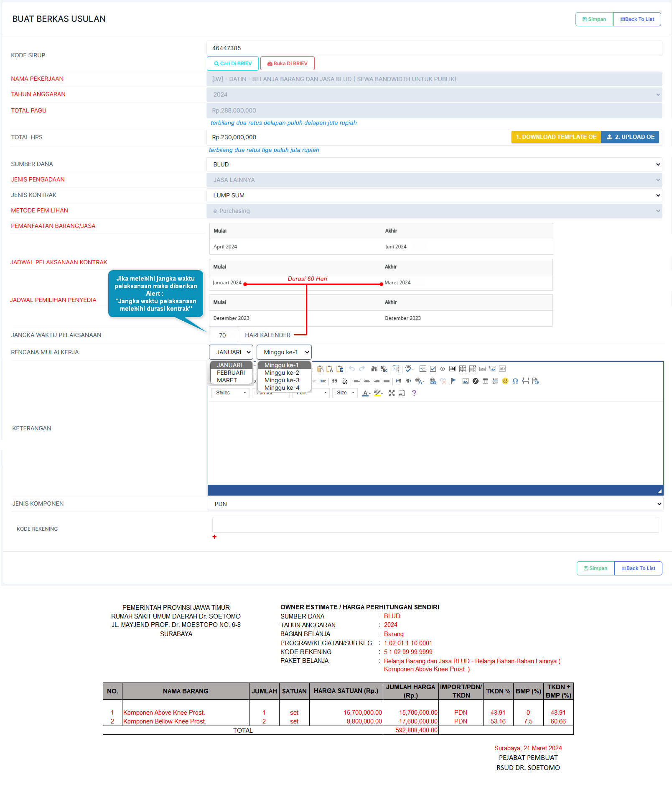
Task: Open the Size dropdown in the editor
Action: click(345, 393)
